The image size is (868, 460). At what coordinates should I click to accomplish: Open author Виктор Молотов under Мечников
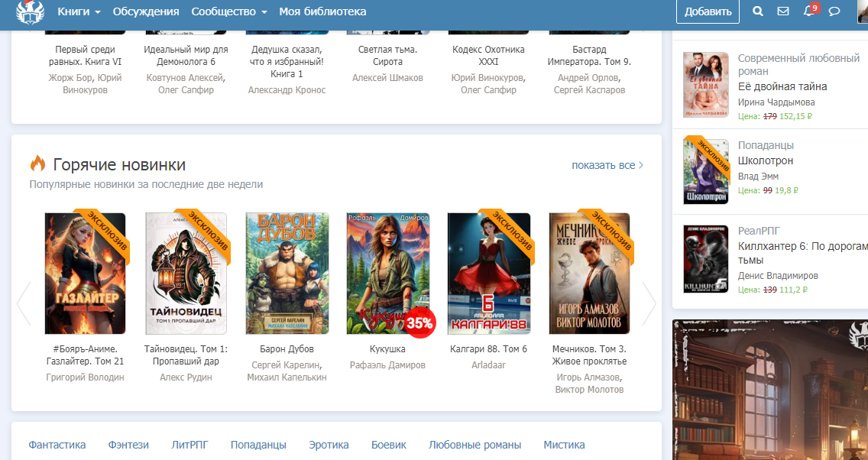590,390
